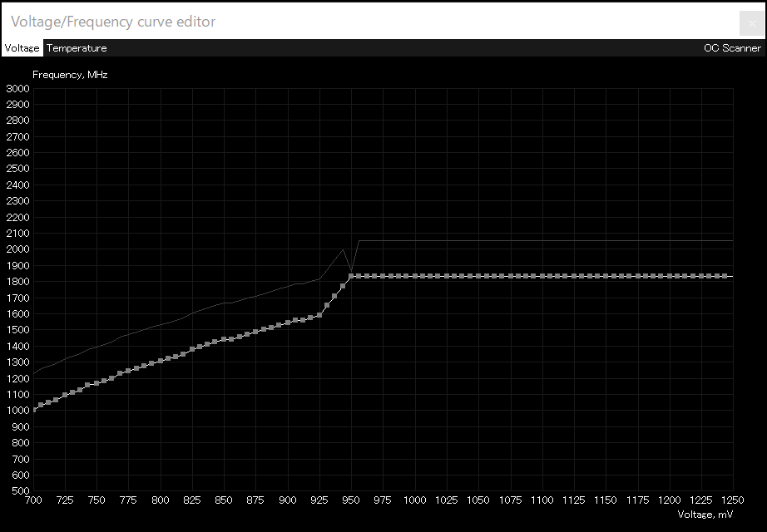The width and height of the screenshot is (767, 532).
Task: Click the 'Voltage, mV' axis title
Action: [705, 515]
